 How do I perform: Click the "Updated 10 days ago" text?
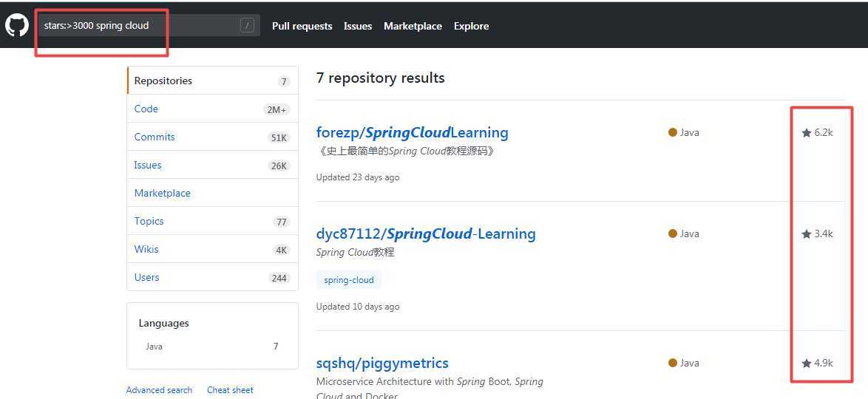tap(358, 307)
